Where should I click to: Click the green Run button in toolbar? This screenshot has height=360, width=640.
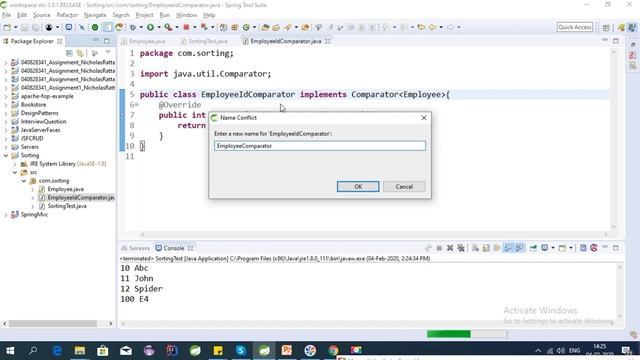[x=150, y=27]
